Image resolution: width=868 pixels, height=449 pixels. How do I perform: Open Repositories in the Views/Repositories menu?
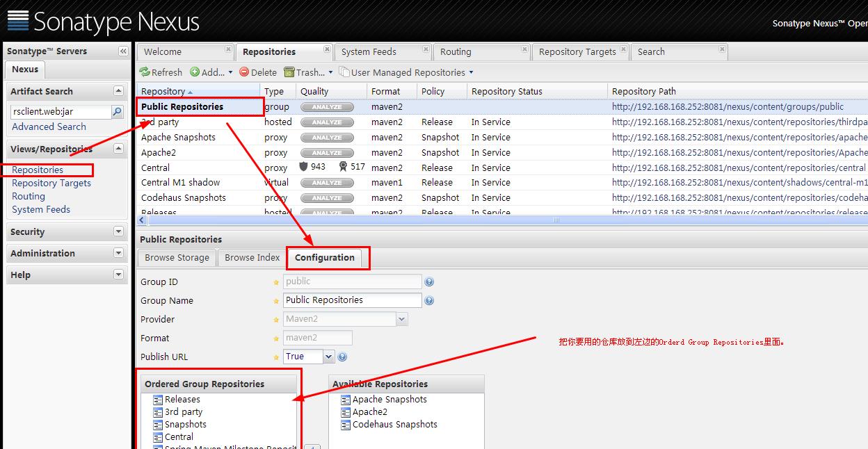[38, 170]
